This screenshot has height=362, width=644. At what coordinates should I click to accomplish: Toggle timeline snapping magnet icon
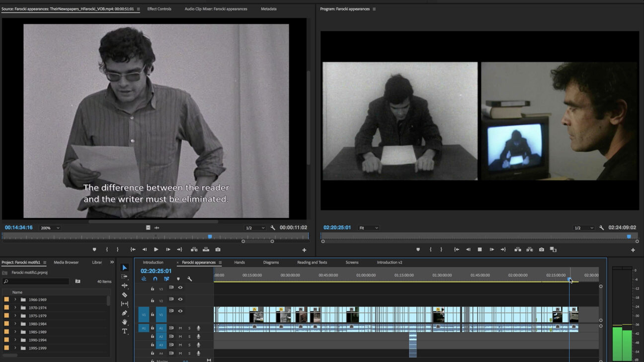[x=155, y=279]
